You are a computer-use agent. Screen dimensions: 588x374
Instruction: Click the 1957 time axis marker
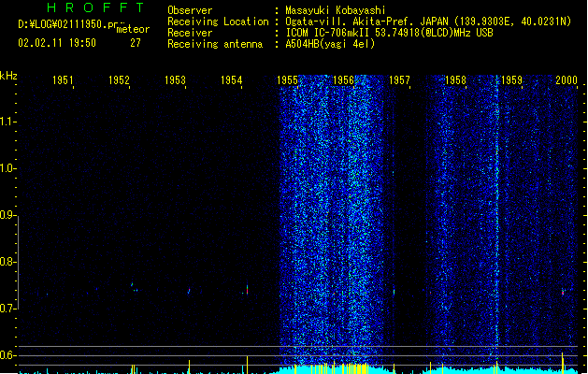pos(399,80)
